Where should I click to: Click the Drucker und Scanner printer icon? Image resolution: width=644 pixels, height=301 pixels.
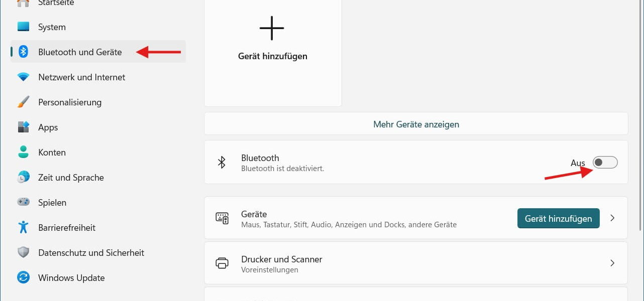(x=222, y=263)
